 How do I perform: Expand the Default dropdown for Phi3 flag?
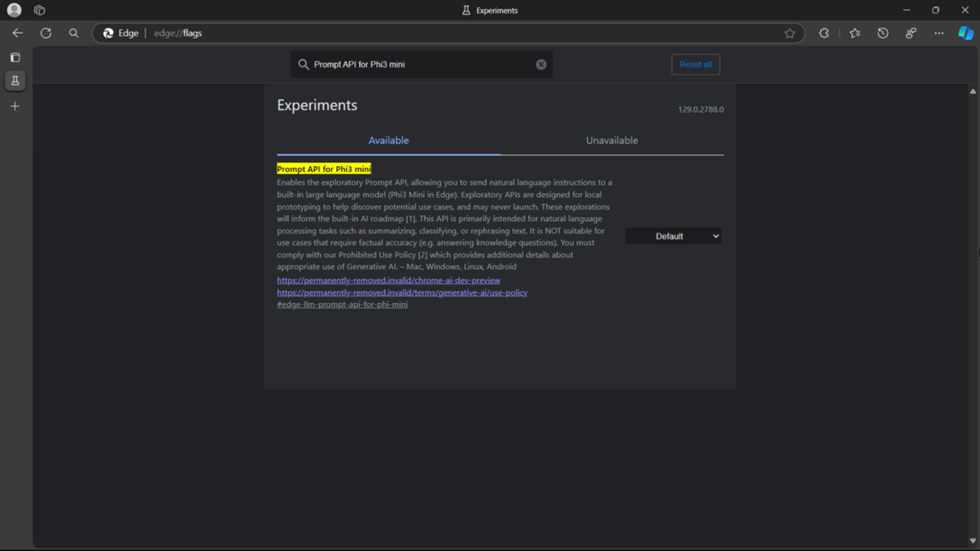(673, 236)
